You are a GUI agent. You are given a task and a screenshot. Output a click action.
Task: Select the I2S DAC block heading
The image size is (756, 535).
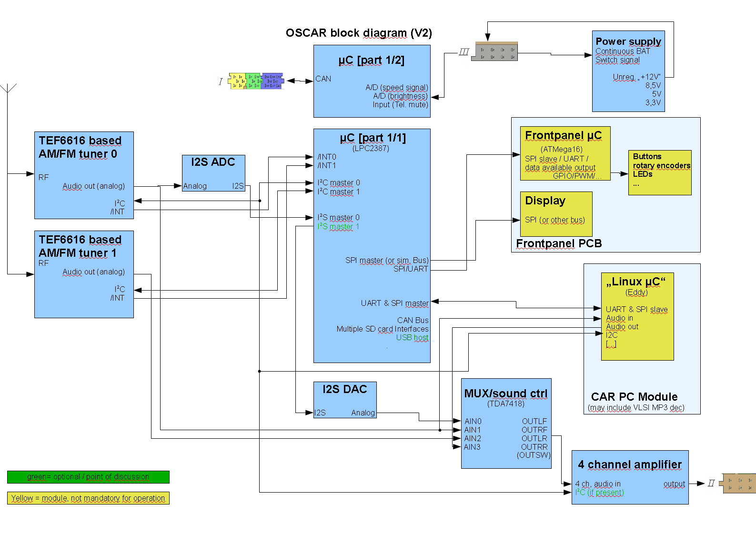[345, 389]
